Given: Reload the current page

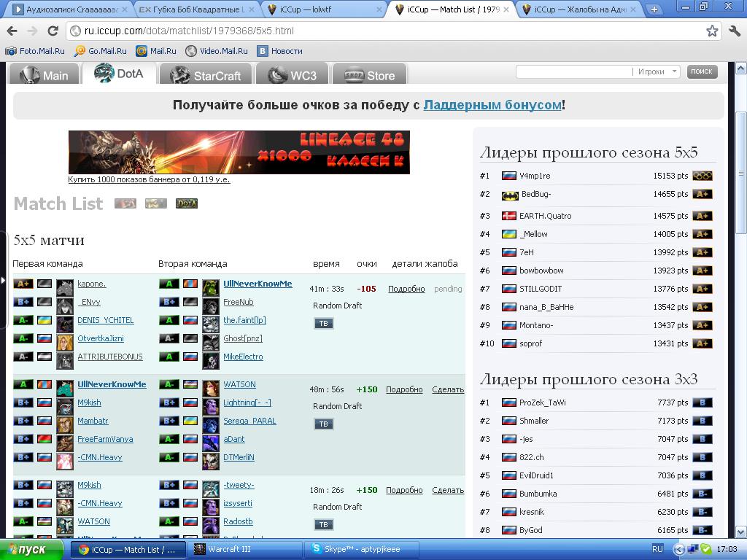Looking at the screenshot, I should (53, 31).
